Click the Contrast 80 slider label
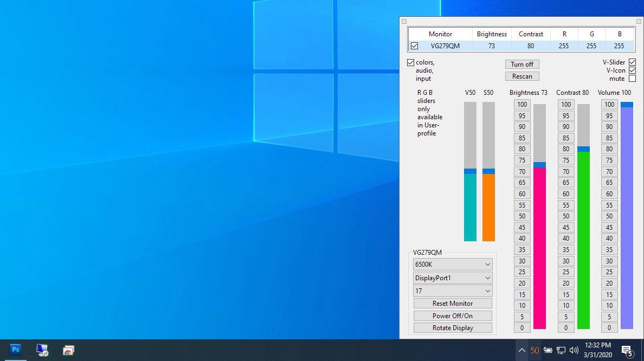Screen dimensions: 644x361 point(572,93)
